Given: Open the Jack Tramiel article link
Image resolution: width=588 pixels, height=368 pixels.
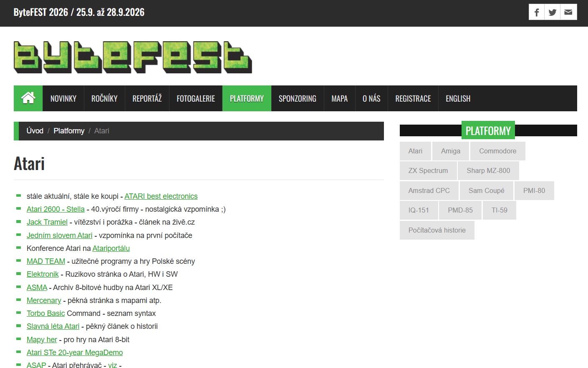Looking at the screenshot, I should 47,222.
